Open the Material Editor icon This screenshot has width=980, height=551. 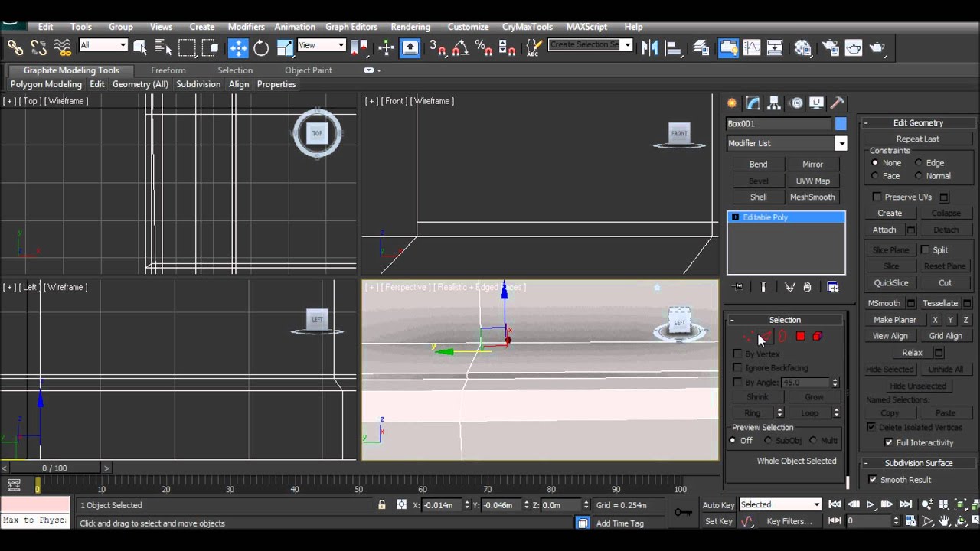click(x=802, y=48)
